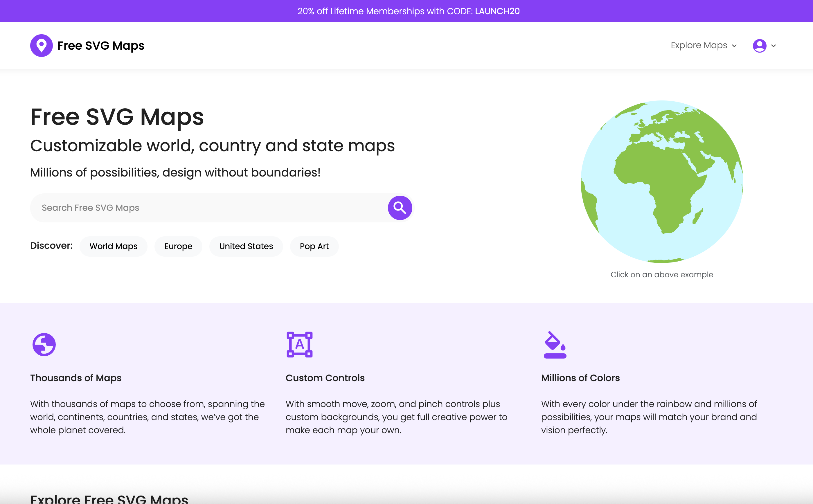Click Explore Maps in the top navigation
Image resolution: width=813 pixels, height=504 pixels.
[x=698, y=45]
